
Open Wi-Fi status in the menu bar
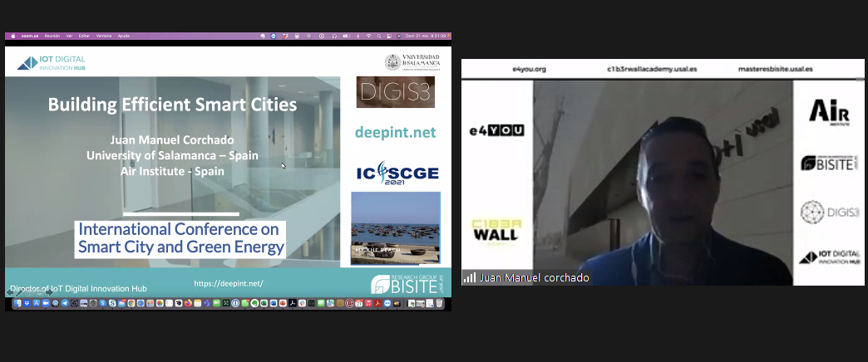[368, 36]
